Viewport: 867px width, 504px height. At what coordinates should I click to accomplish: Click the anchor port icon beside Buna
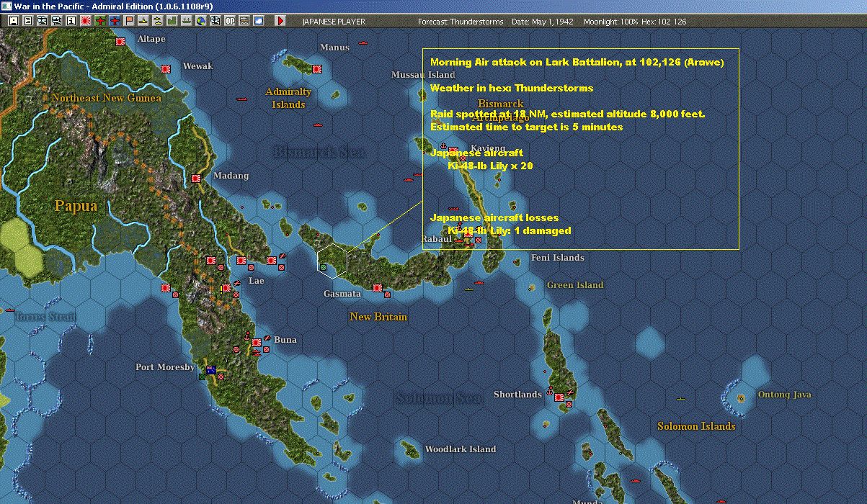tap(246, 337)
